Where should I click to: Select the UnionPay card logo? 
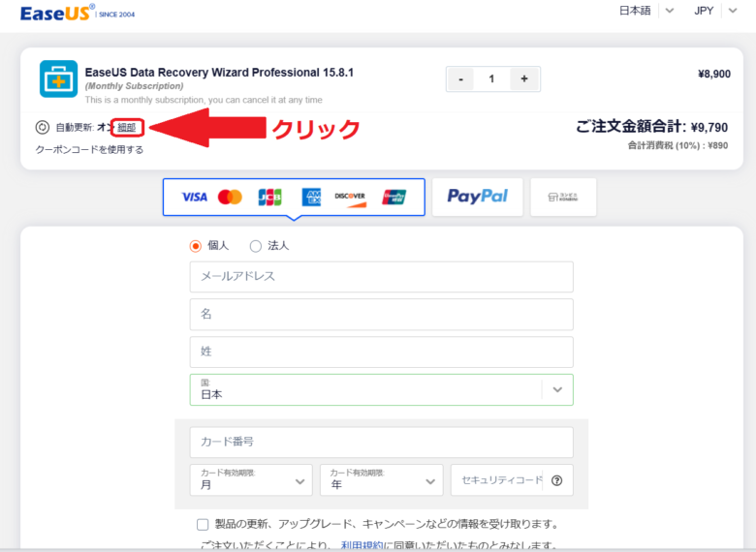[x=394, y=197]
